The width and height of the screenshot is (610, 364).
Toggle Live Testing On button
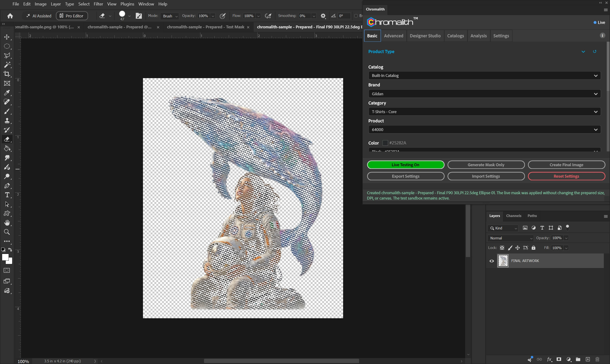(406, 165)
